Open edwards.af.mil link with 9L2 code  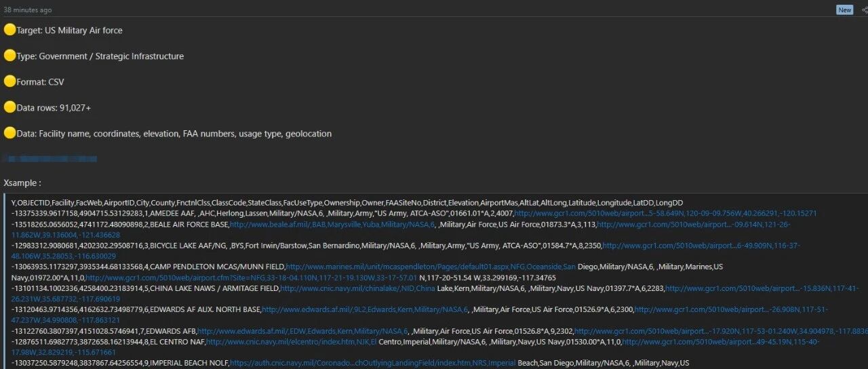[366, 311]
